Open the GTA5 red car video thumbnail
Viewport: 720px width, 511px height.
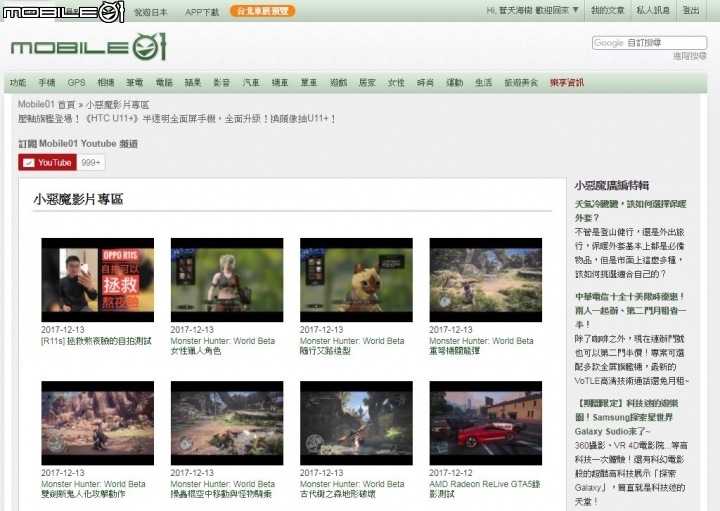(486, 423)
